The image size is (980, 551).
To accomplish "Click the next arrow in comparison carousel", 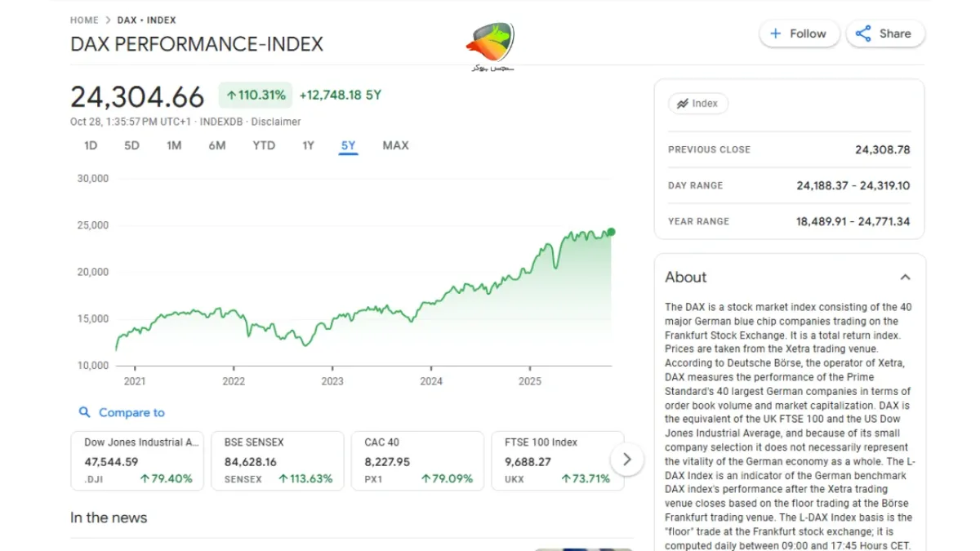I will tap(626, 460).
